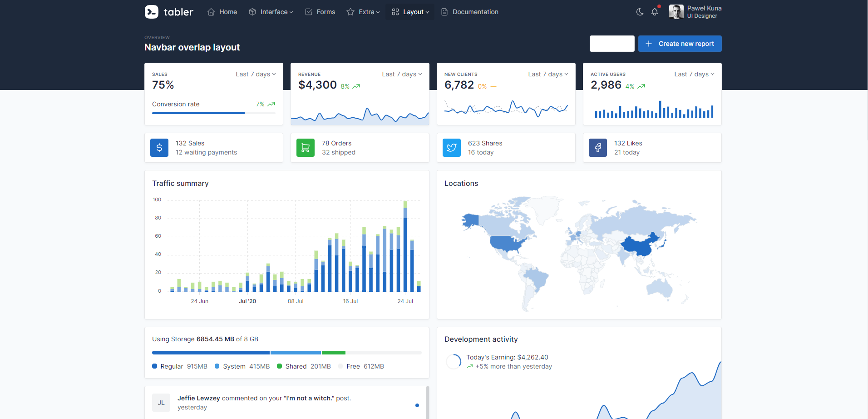Click the Active Users bar chart
868x419 pixels.
654,109
